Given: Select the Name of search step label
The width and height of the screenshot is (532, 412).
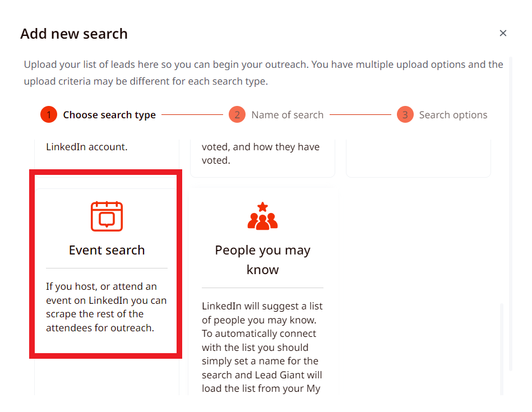Looking at the screenshot, I should pyautogui.click(x=288, y=115).
